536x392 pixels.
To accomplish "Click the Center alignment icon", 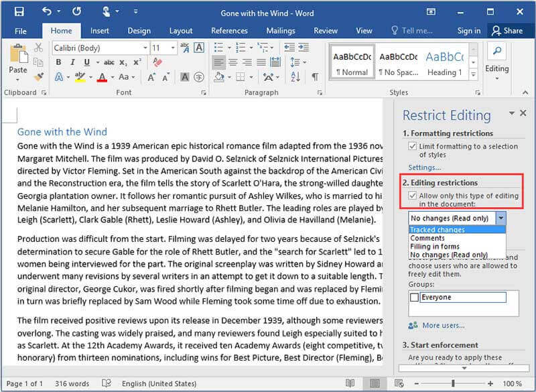I will 234,62.
